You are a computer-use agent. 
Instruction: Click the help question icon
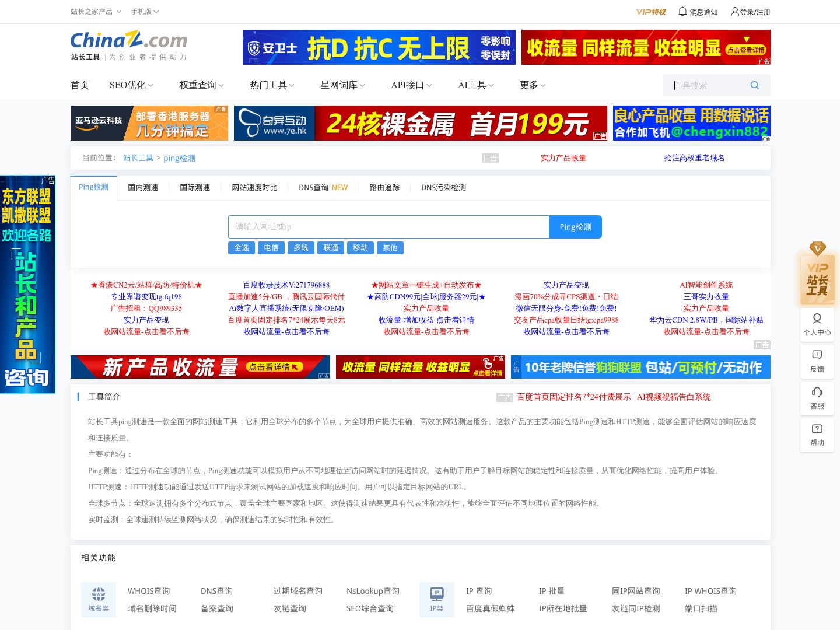click(x=817, y=435)
